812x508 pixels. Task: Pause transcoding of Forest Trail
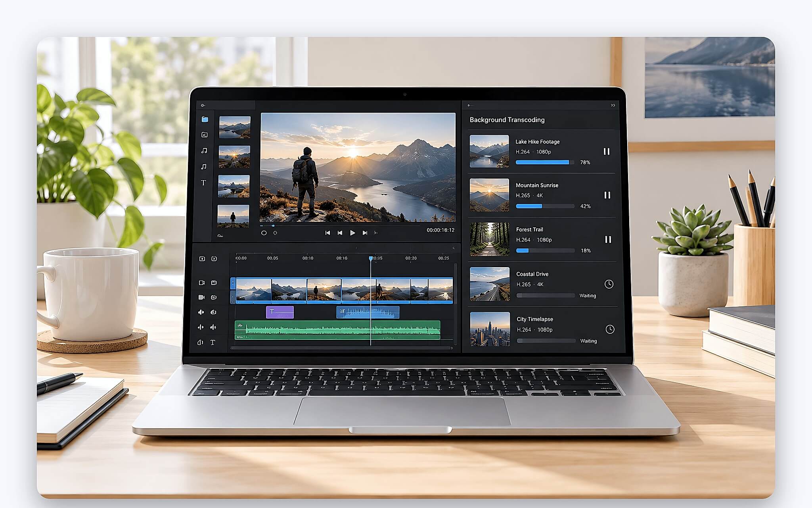pyautogui.click(x=608, y=240)
